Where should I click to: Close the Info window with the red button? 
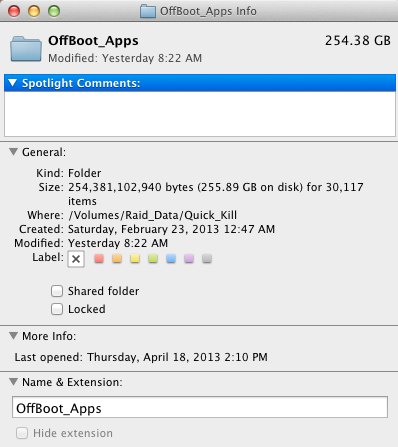(14, 11)
